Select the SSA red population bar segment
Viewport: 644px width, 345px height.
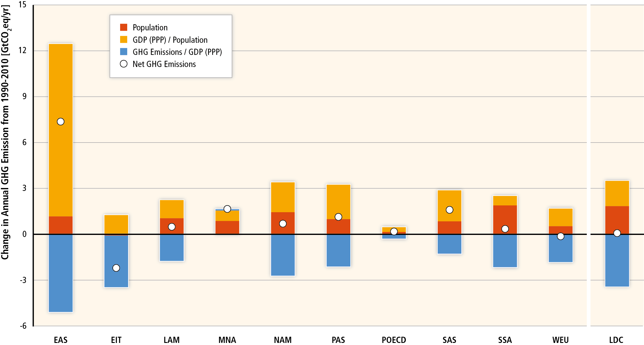click(505, 220)
